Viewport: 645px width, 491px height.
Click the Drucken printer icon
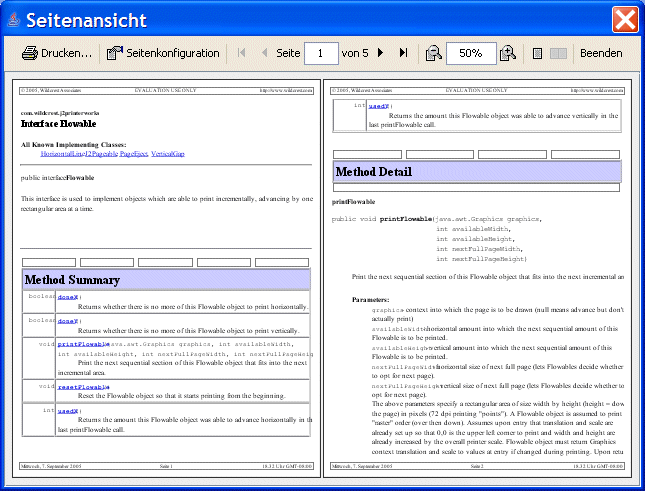tap(30, 53)
